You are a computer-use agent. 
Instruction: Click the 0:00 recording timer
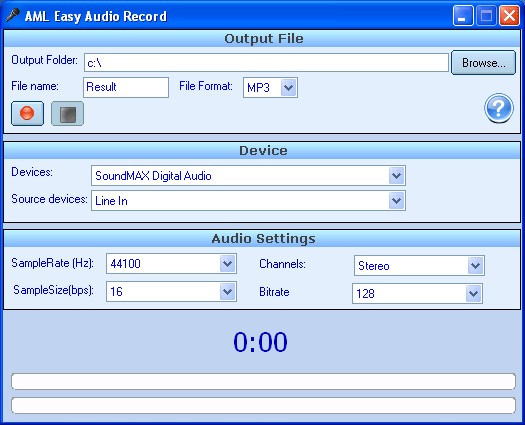tap(260, 342)
